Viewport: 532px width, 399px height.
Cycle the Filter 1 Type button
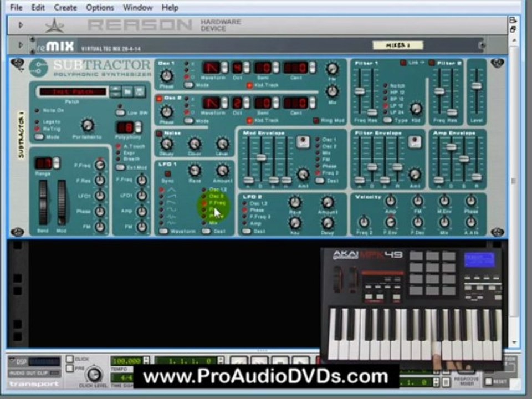[x=387, y=120]
